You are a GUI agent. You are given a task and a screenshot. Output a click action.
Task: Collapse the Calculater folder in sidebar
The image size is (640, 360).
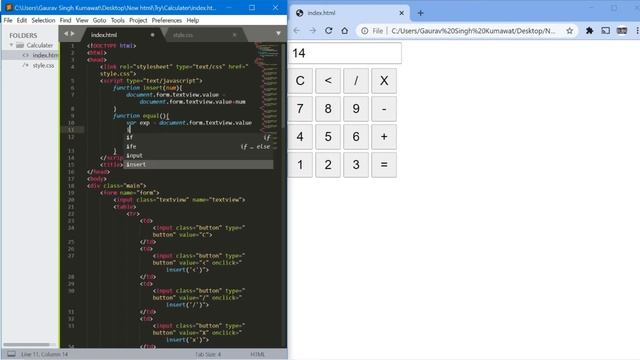12,45
